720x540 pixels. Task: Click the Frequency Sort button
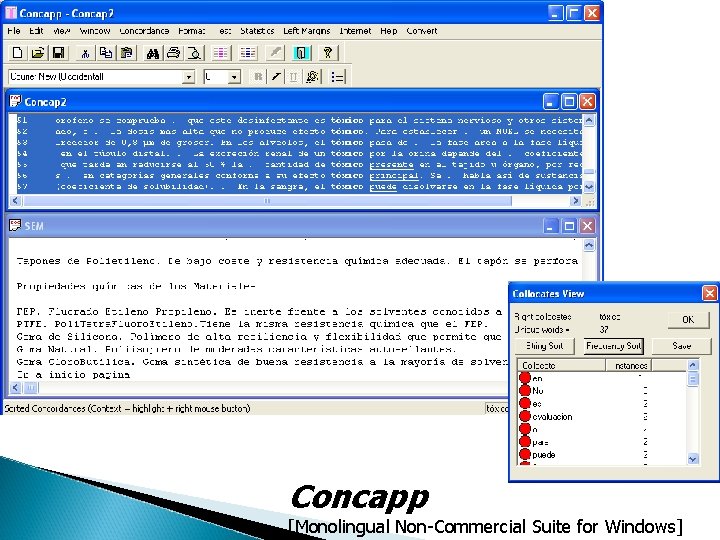613,346
